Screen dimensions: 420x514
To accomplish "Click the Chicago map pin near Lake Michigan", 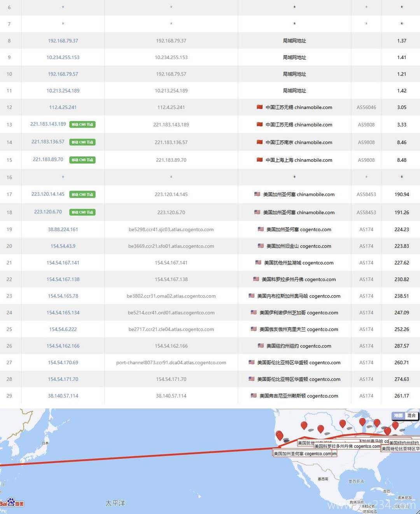I will tap(362, 422).
